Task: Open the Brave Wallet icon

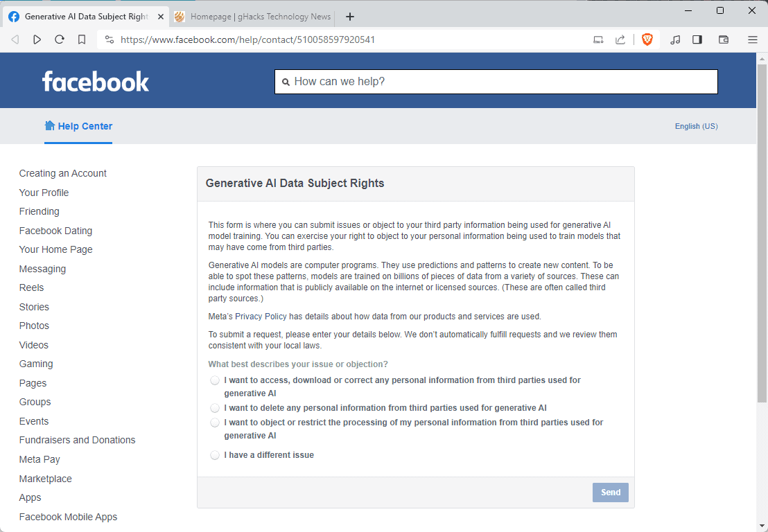Action: click(723, 39)
